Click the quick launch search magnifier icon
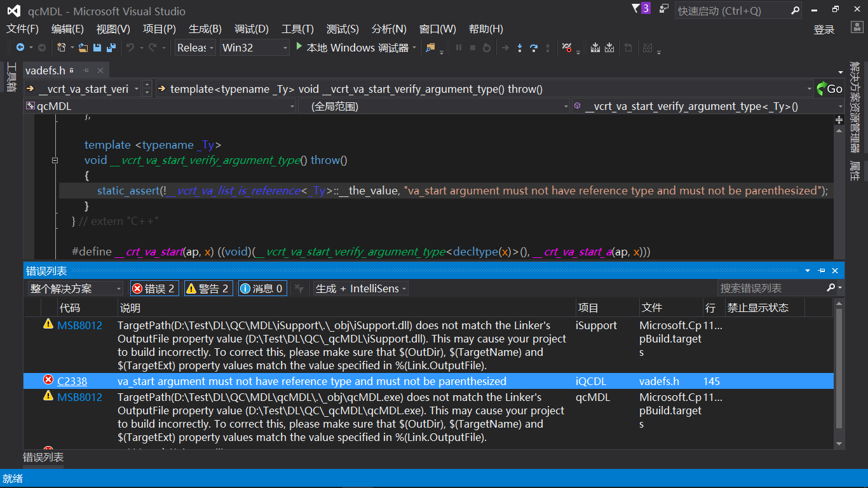868x488 pixels. click(795, 11)
